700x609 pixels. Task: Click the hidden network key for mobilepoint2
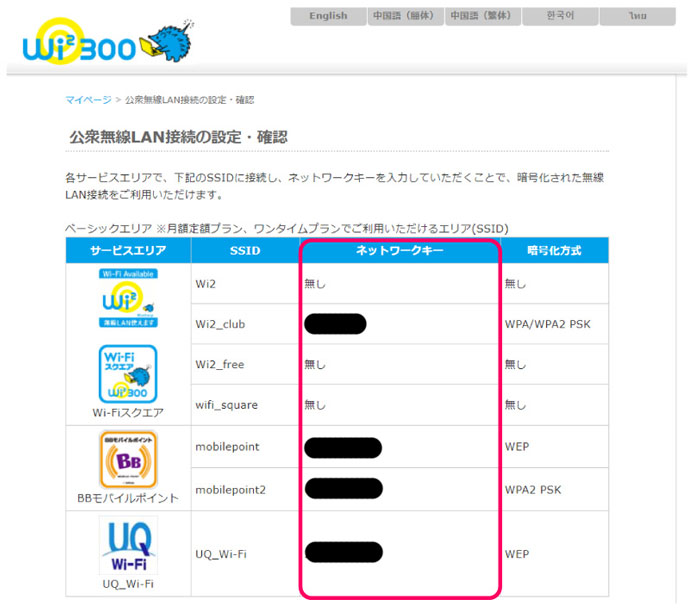(343, 488)
